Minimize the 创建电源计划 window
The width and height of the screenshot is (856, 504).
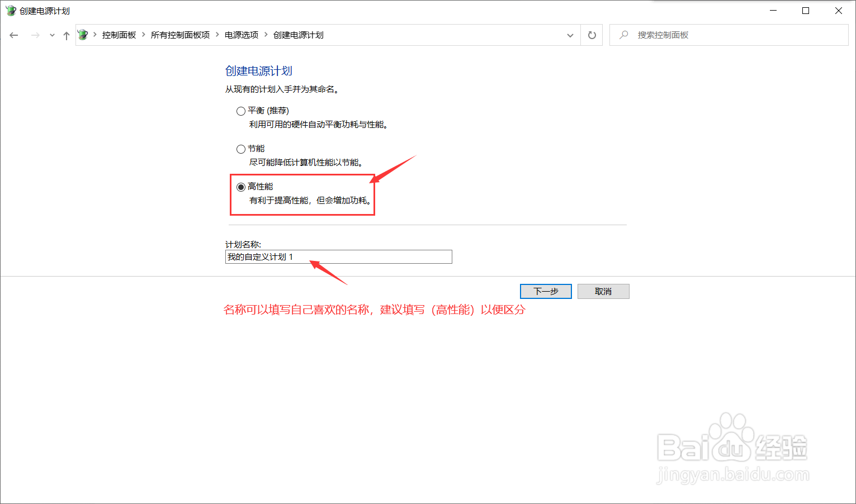[x=773, y=10]
